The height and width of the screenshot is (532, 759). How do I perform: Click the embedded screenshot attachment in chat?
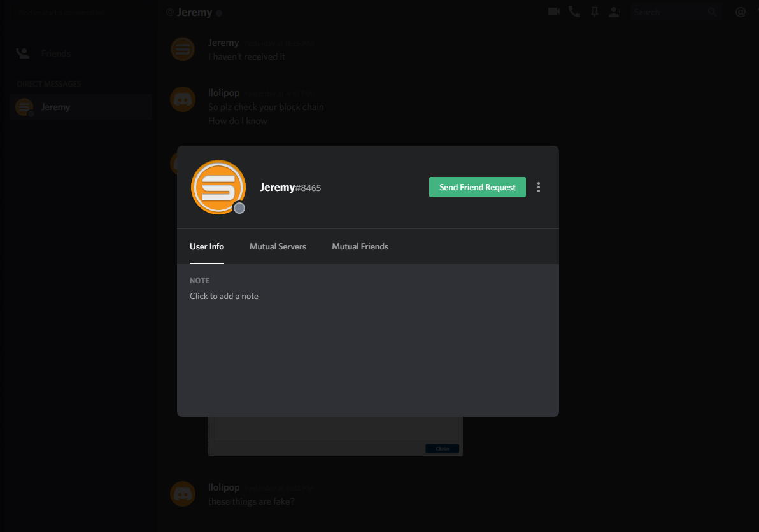coord(336,436)
